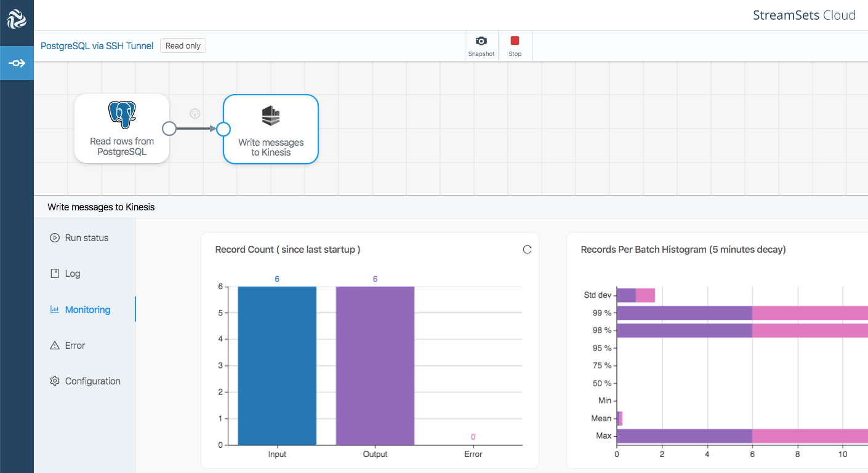The height and width of the screenshot is (473, 868).
Task: Click the Max histogram bar
Action: (x=742, y=436)
